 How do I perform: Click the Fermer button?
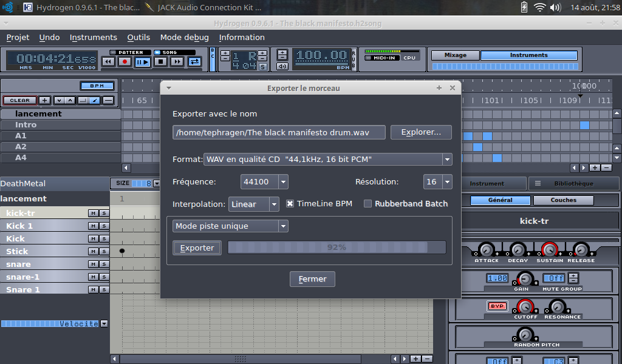pyautogui.click(x=312, y=279)
